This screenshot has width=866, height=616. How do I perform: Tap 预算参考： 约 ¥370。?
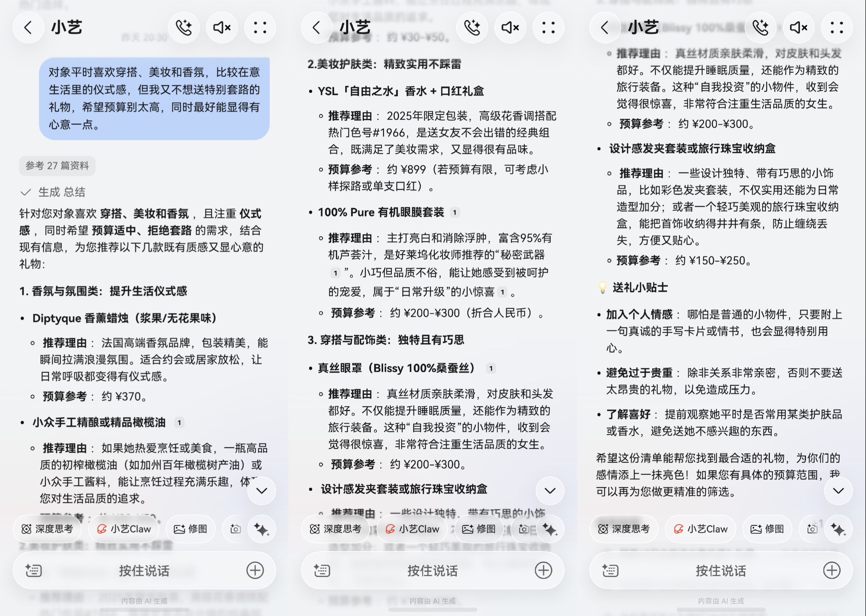(x=95, y=396)
